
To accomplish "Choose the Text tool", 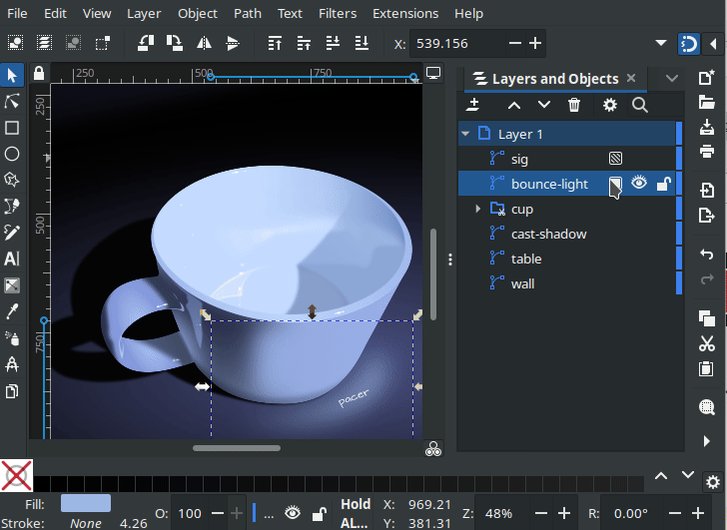I will tap(12, 259).
